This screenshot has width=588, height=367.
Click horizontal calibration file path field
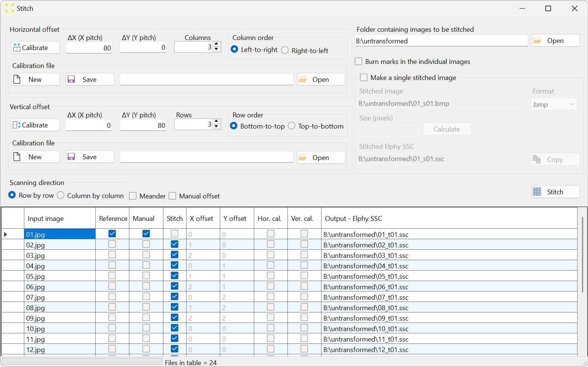(x=206, y=79)
